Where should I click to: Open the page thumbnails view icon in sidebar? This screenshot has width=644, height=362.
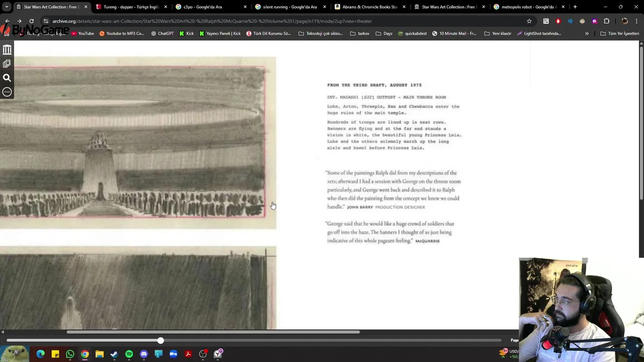pos(7,64)
